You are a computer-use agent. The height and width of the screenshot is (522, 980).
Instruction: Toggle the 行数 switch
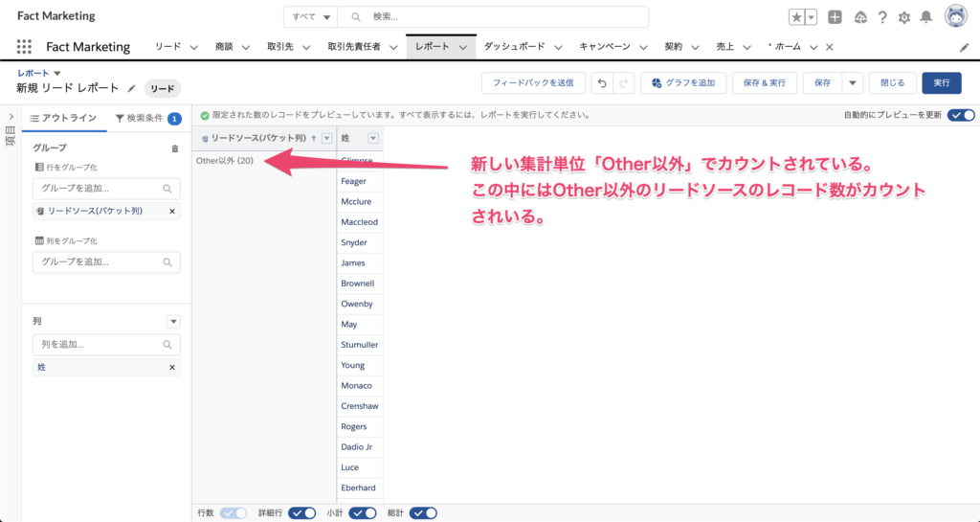[x=234, y=513]
